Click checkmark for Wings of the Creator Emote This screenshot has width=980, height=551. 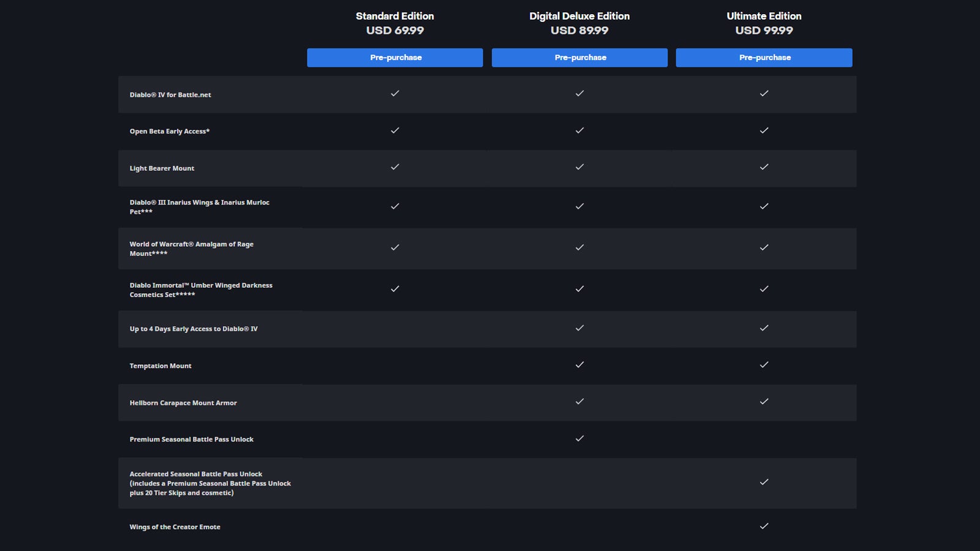click(764, 527)
